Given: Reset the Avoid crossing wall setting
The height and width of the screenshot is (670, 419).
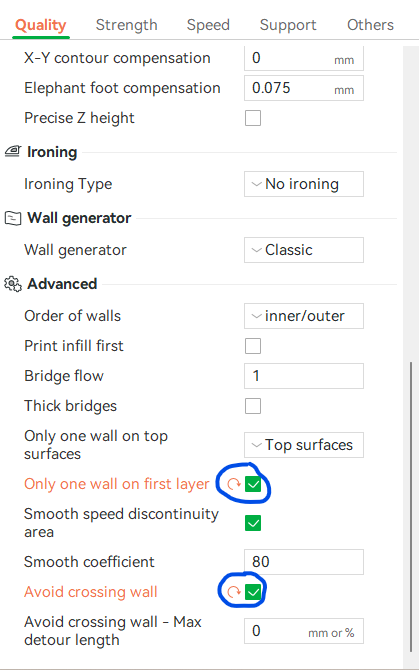Looking at the screenshot, I should (234, 592).
